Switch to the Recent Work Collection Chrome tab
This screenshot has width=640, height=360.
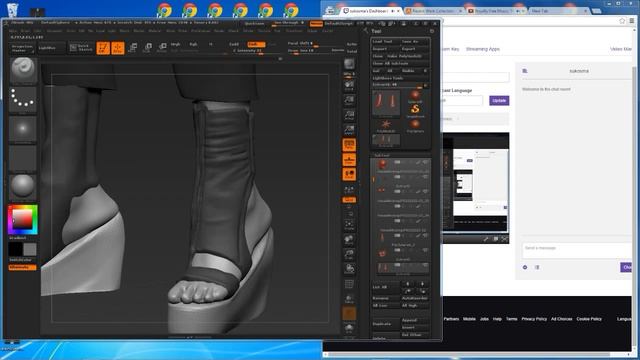click(433, 11)
